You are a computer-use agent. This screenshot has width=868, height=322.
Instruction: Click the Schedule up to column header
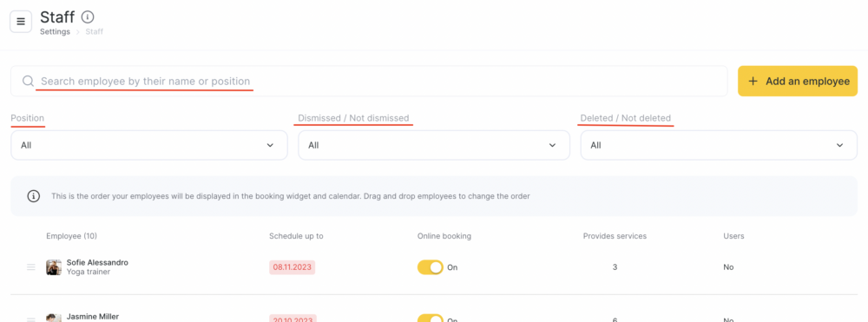(296, 236)
